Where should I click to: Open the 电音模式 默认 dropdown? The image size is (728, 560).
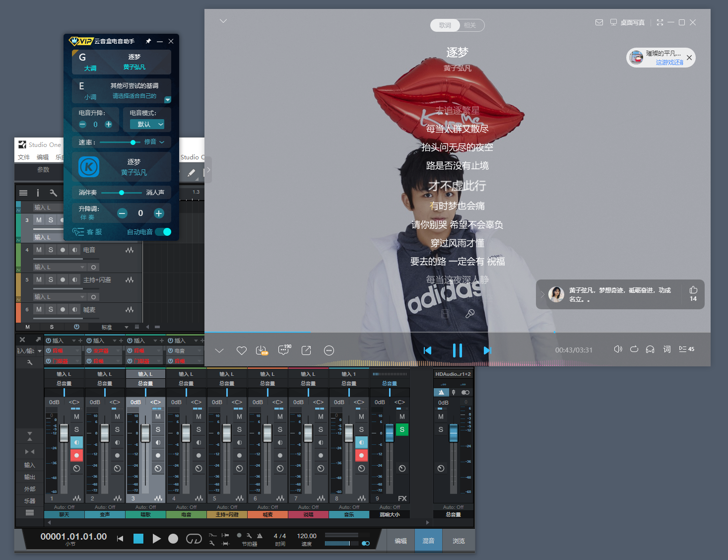pyautogui.click(x=147, y=124)
